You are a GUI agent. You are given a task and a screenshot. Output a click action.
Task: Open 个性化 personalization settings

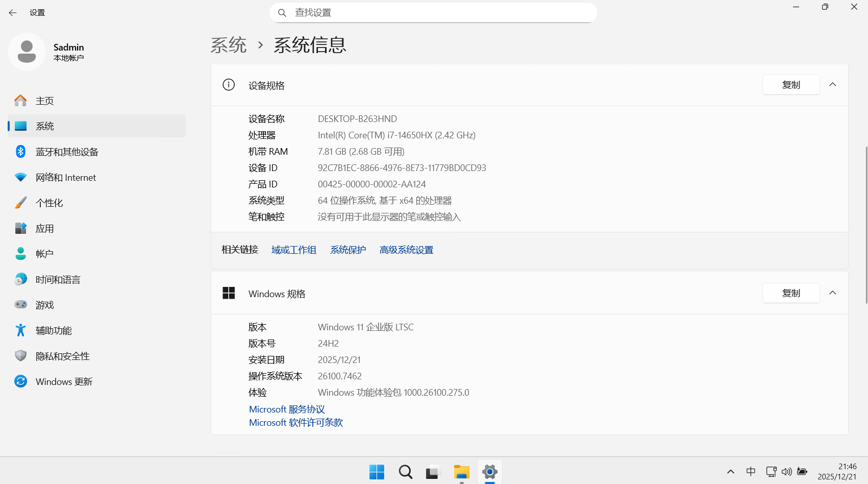point(49,203)
